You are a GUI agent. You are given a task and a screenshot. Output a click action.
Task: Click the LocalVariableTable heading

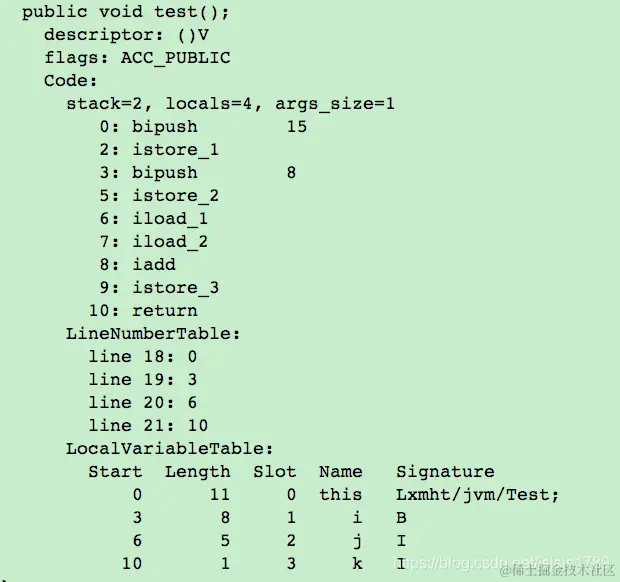[x=170, y=449]
